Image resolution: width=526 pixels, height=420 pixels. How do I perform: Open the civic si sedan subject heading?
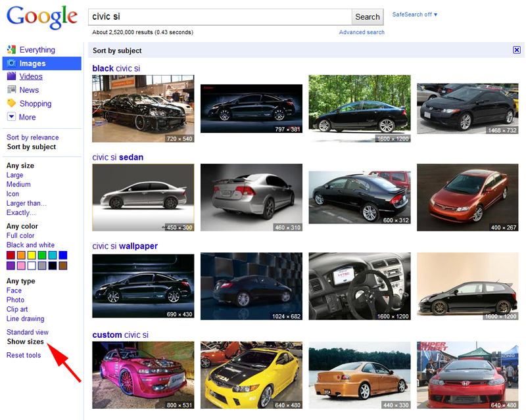pyautogui.click(x=118, y=157)
